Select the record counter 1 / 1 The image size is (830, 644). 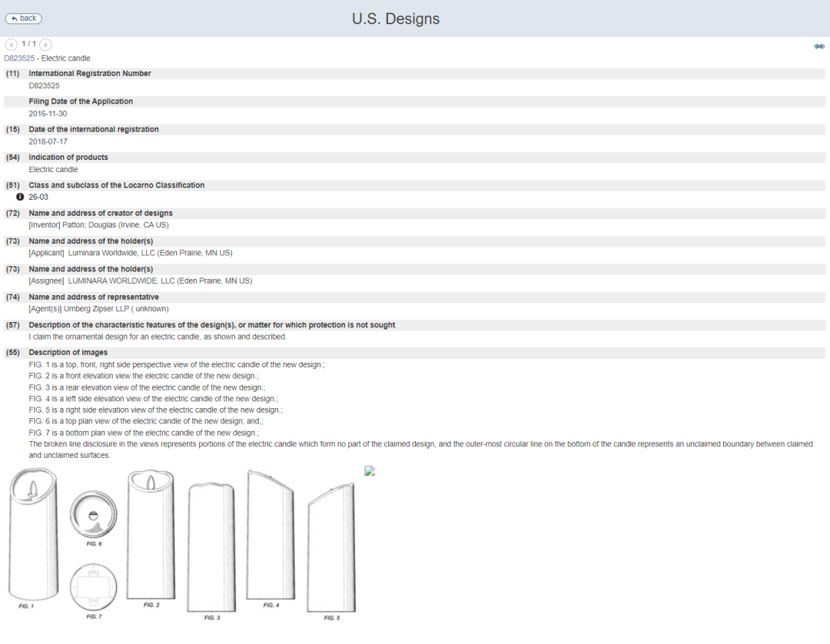coord(28,44)
